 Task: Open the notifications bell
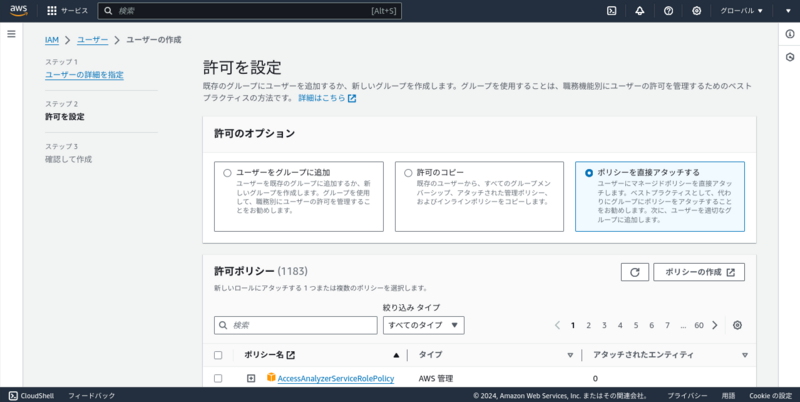640,11
